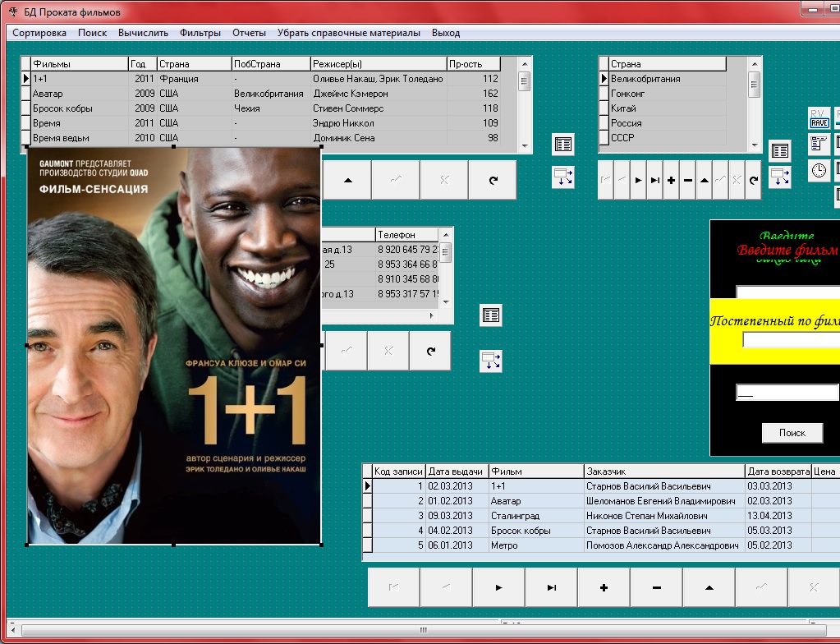Click Edit record arrow in films navigator
Image resolution: width=840 pixels, height=644 pixels.
pyautogui.click(x=347, y=181)
